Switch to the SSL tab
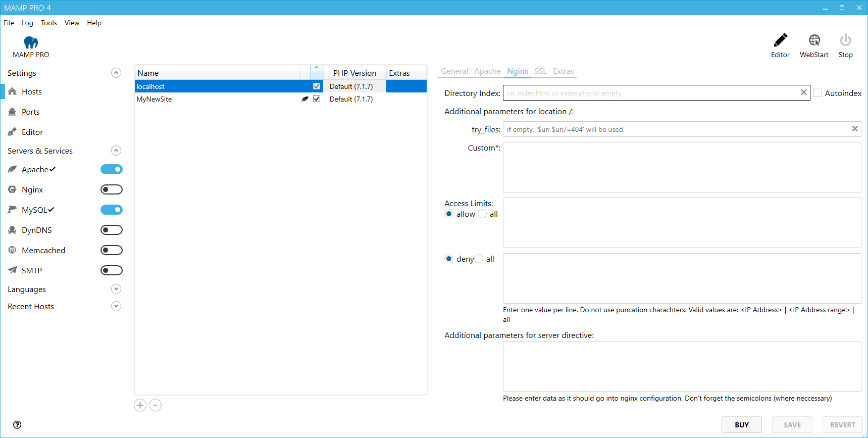868x438 pixels. click(540, 71)
